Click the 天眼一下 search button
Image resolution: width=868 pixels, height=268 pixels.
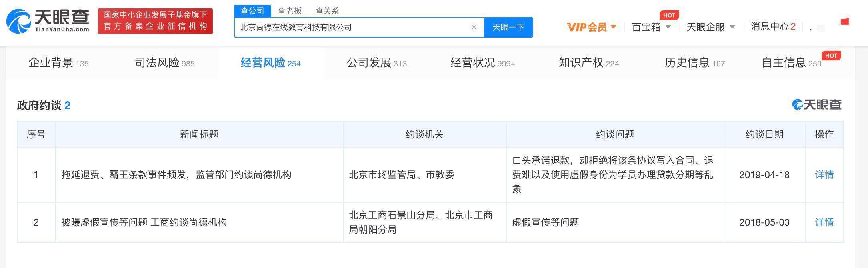tap(508, 27)
